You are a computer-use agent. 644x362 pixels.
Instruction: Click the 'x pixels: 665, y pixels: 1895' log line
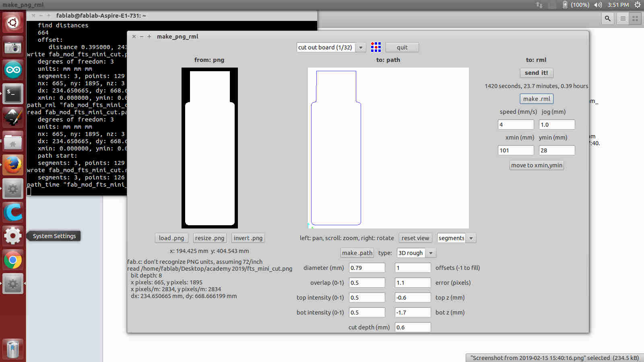pyautogui.click(x=167, y=282)
